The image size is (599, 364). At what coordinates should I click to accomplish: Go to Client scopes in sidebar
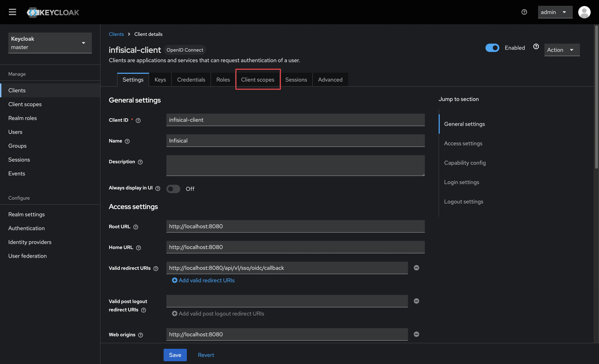(x=50, y=104)
